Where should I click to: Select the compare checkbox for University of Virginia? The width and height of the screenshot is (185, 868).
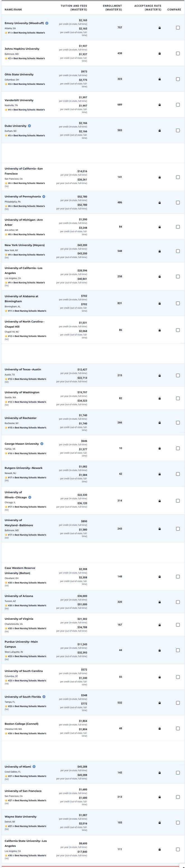point(178,625)
